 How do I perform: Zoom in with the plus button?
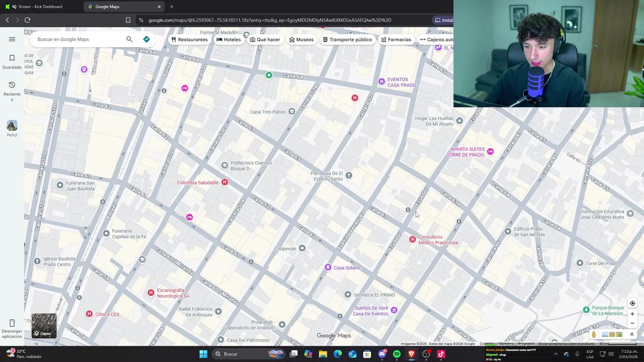(632, 314)
